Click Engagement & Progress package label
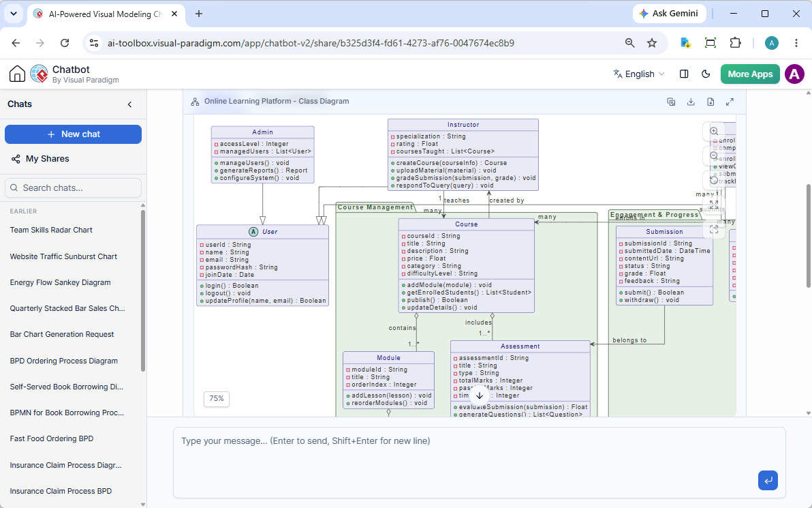This screenshot has height=508, width=812. point(654,215)
